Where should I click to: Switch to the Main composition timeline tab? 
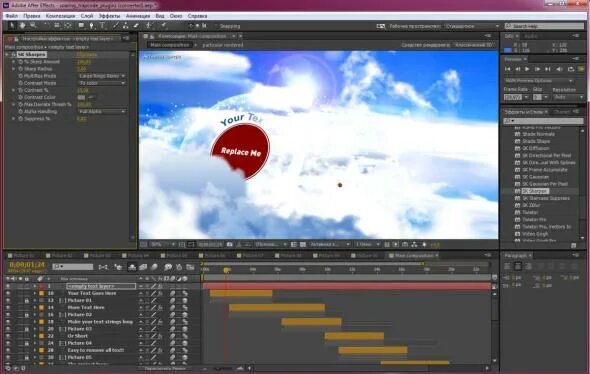[413, 255]
